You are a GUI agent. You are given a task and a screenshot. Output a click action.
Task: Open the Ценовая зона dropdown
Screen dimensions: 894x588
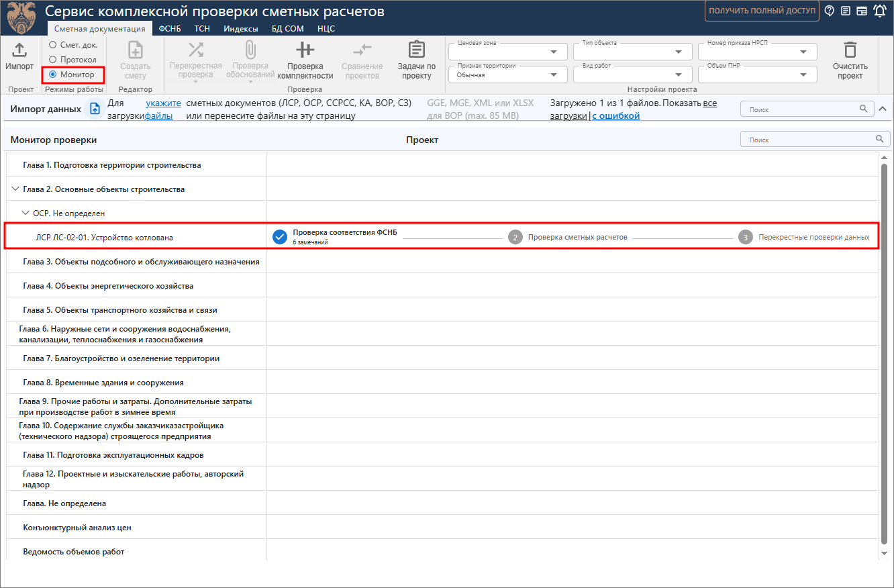pos(508,52)
